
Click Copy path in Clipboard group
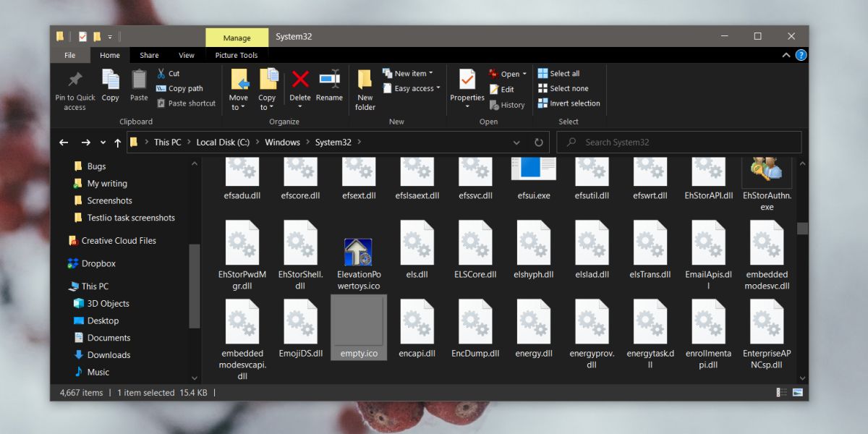tap(179, 88)
